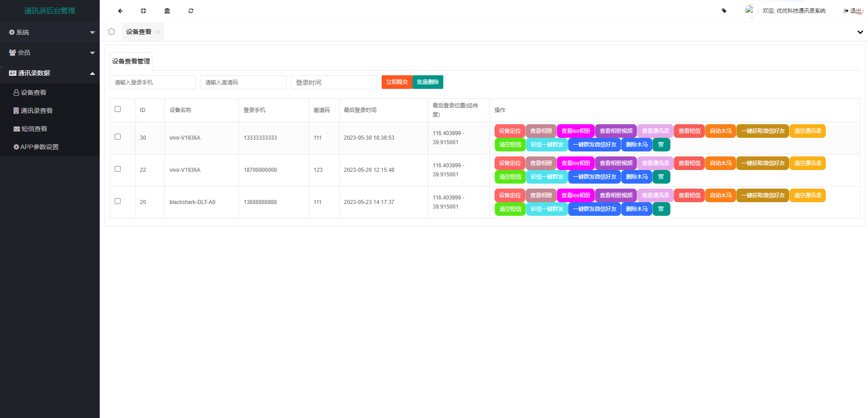868x418 pixels.
Task: Select the checkbox for blackshark-DLT-A0 row
Action: click(x=118, y=201)
